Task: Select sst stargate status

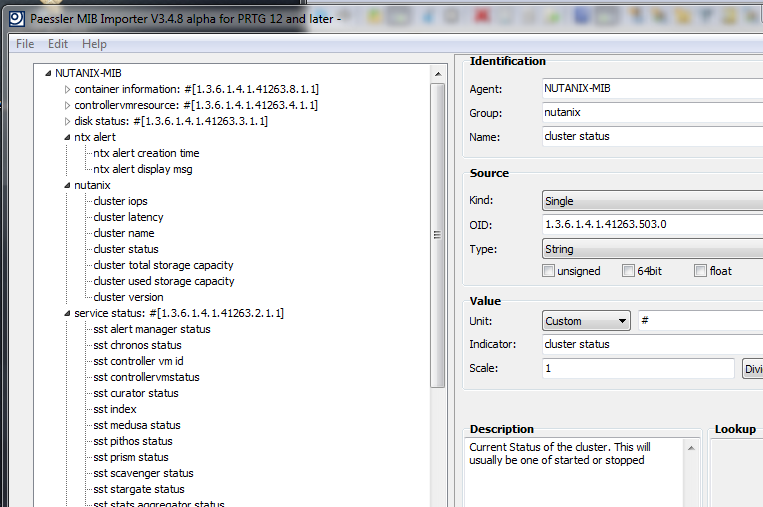Action: point(139,489)
